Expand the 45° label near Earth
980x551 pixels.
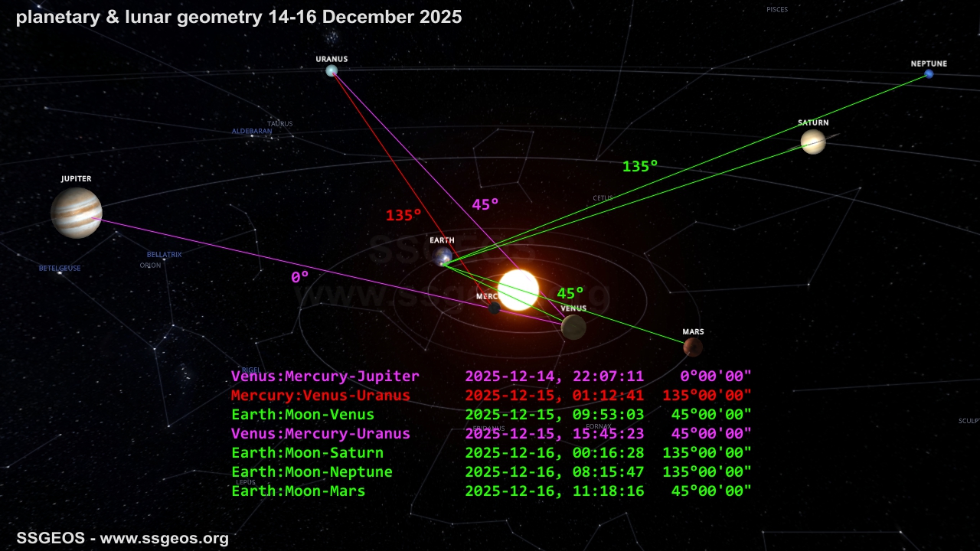click(484, 204)
